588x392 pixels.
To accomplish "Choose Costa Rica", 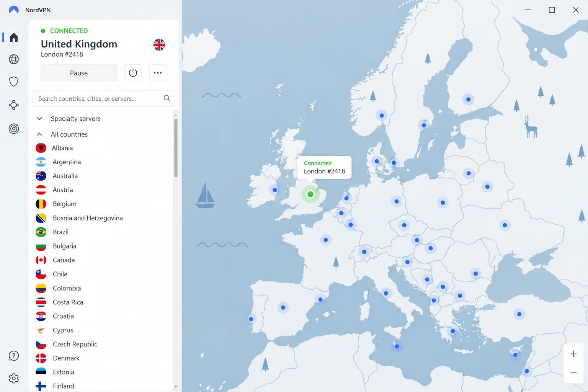I will [x=68, y=302].
